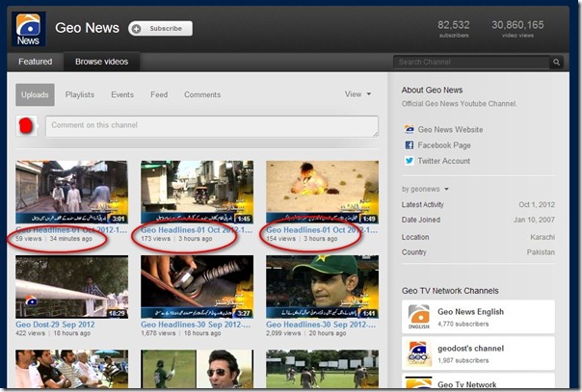Viewport: 582px width, 392px height.
Task: Expand the 'by geonews' dropdown arrow
Action: (x=446, y=189)
